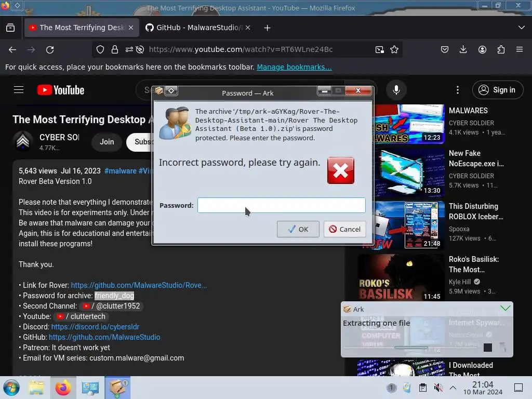532x399 pixels.
Task: Open the system settings taskbar icon
Action: coord(90,388)
